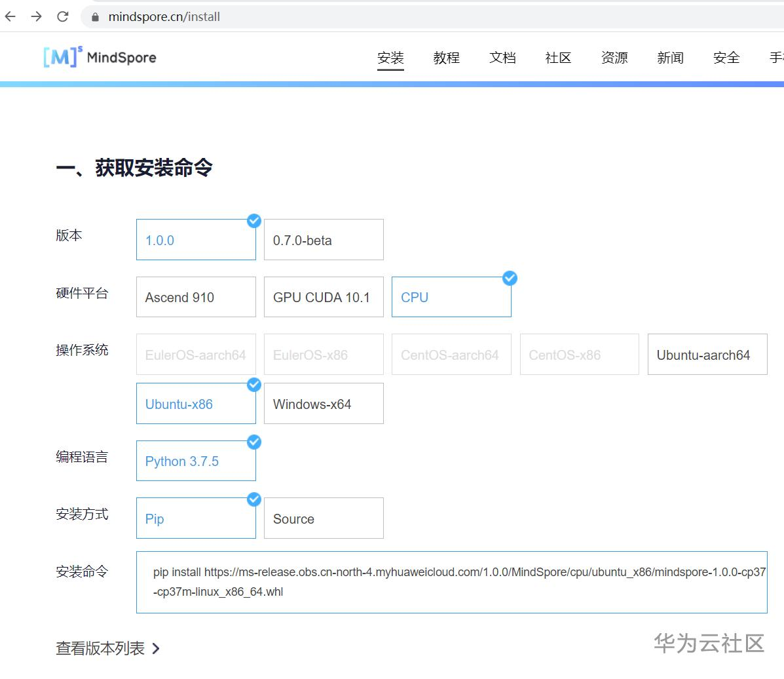The image size is (784, 679).
Task: Select Python 3.7.5 language option
Action: pyautogui.click(x=196, y=461)
